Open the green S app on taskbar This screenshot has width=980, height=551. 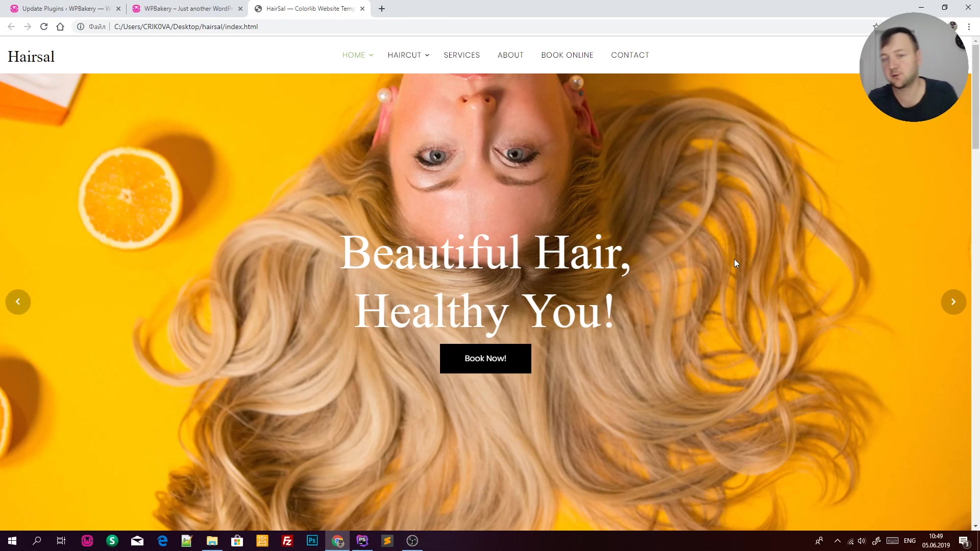(112, 541)
